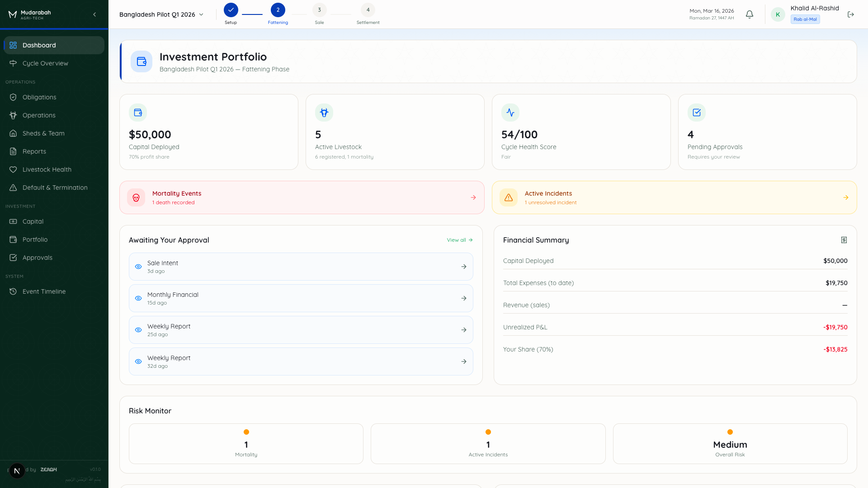Screen dimensions: 868x488
Task: Click the notifications bell icon
Action: coord(750,14)
